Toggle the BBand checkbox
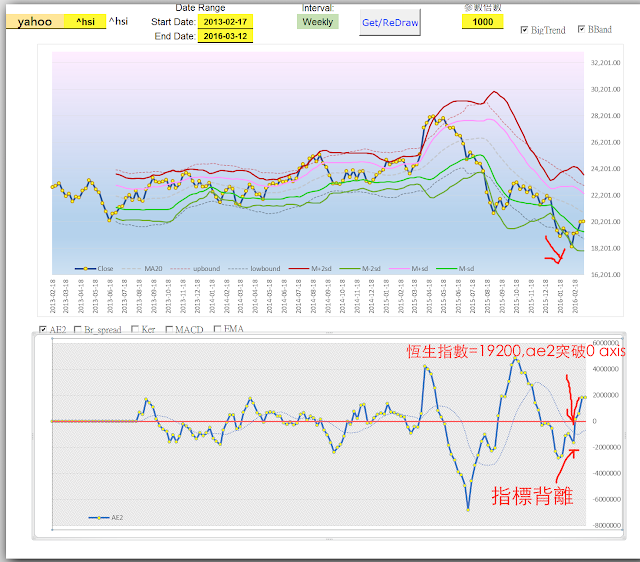The width and height of the screenshot is (640, 562). 581,29
